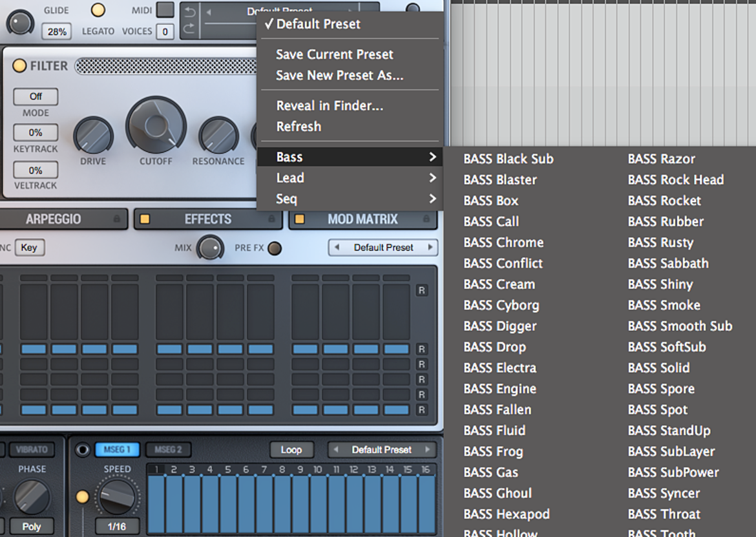Select the BASS Chrome preset

[x=503, y=242]
